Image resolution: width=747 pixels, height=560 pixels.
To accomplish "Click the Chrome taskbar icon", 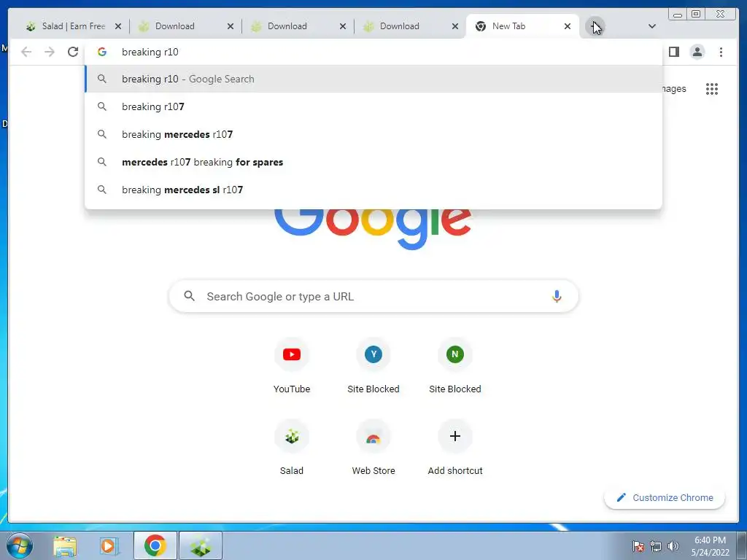I will coord(155,545).
